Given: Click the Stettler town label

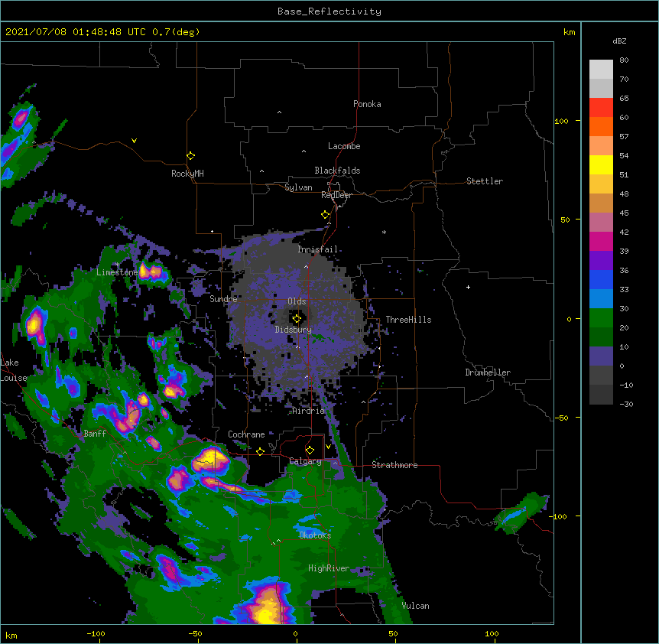Looking at the screenshot, I should pos(485,181).
